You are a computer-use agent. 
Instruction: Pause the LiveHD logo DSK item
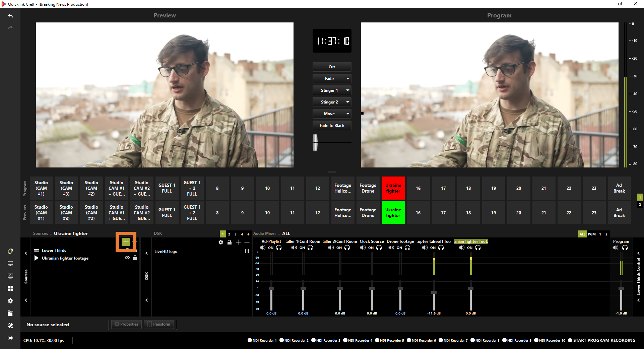pos(247,251)
